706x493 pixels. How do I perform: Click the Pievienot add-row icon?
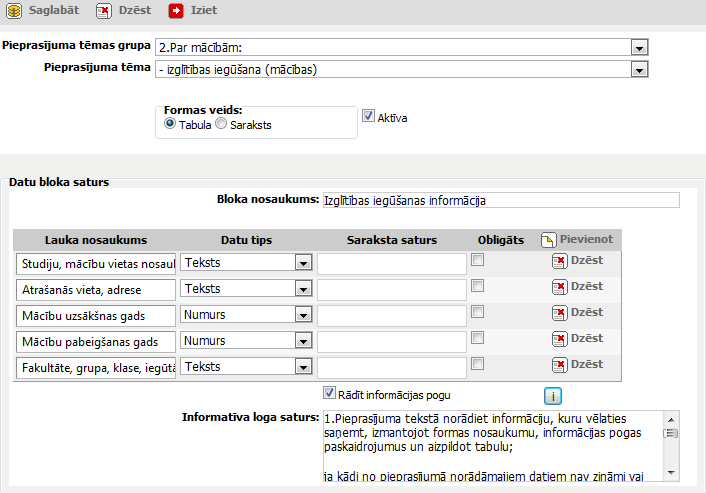pos(549,240)
